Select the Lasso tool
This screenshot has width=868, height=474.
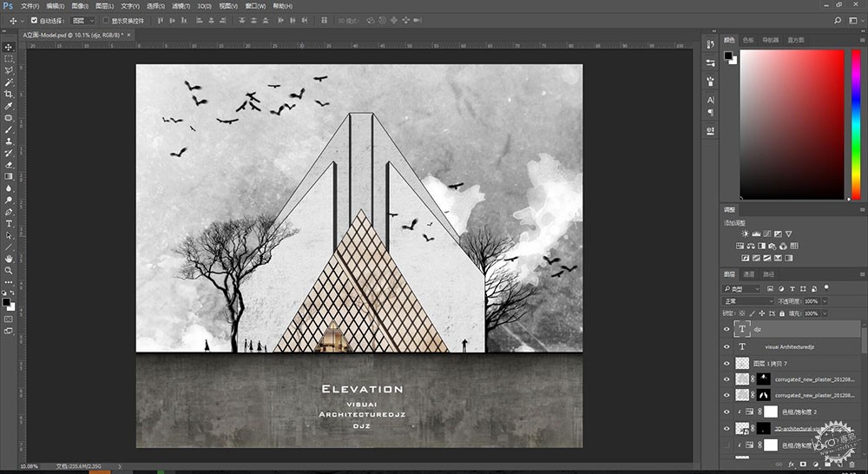coord(9,70)
